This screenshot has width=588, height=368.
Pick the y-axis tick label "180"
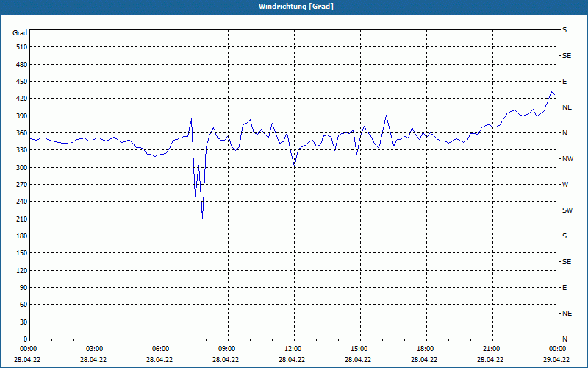pyautogui.click(x=22, y=236)
